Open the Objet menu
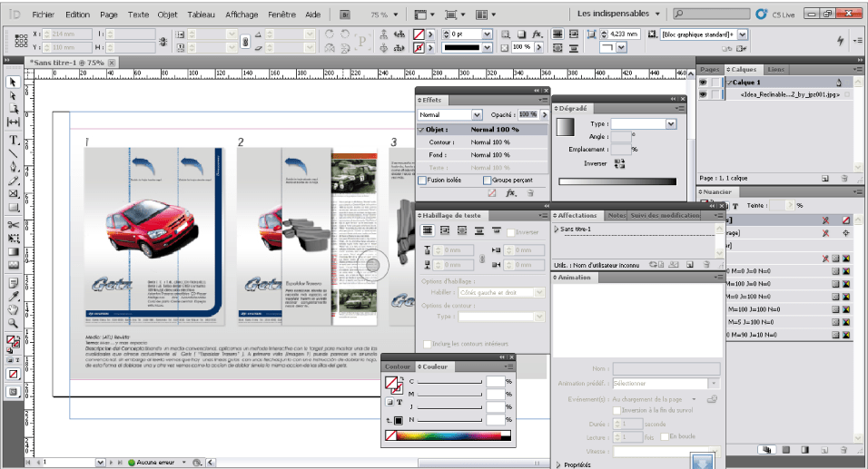Screen dimensions: 868x469 pyautogui.click(x=167, y=15)
